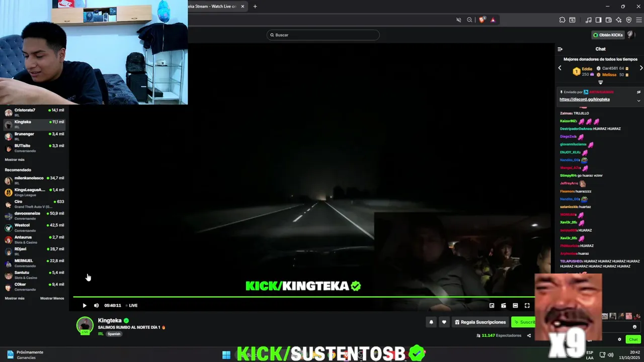The width and height of the screenshot is (644, 362).
Task: Click the Buscar search field
Action: point(323,35)
